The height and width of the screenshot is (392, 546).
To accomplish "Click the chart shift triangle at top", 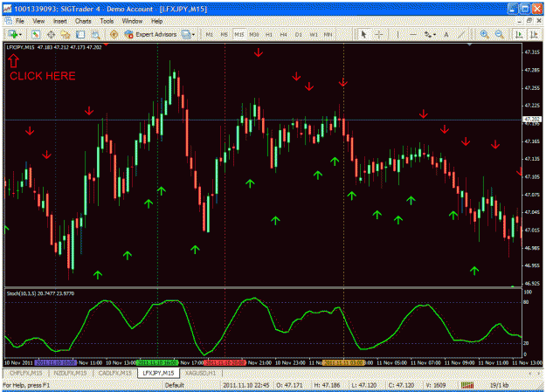I will coord(470,45).
